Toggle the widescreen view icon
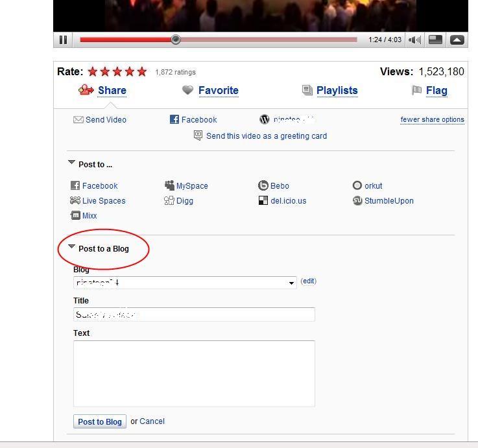Screen dimensions: 478x448 [436, 40]
